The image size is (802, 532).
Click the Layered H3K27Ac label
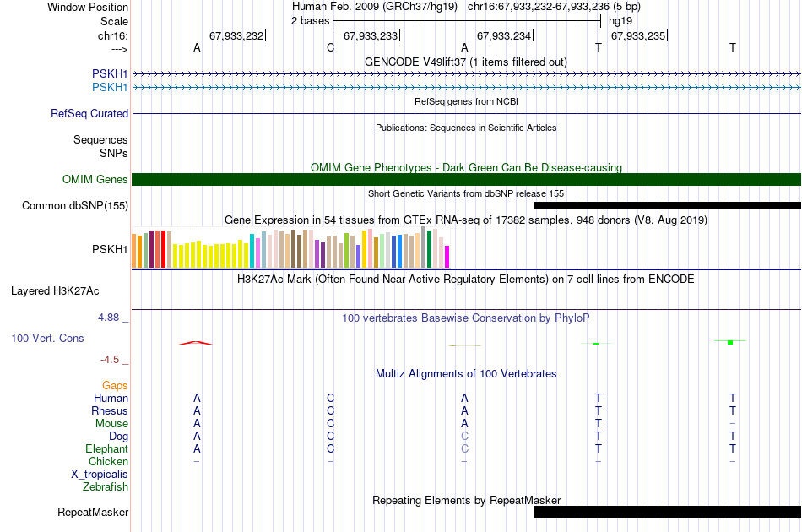click(x=55, y=291)
